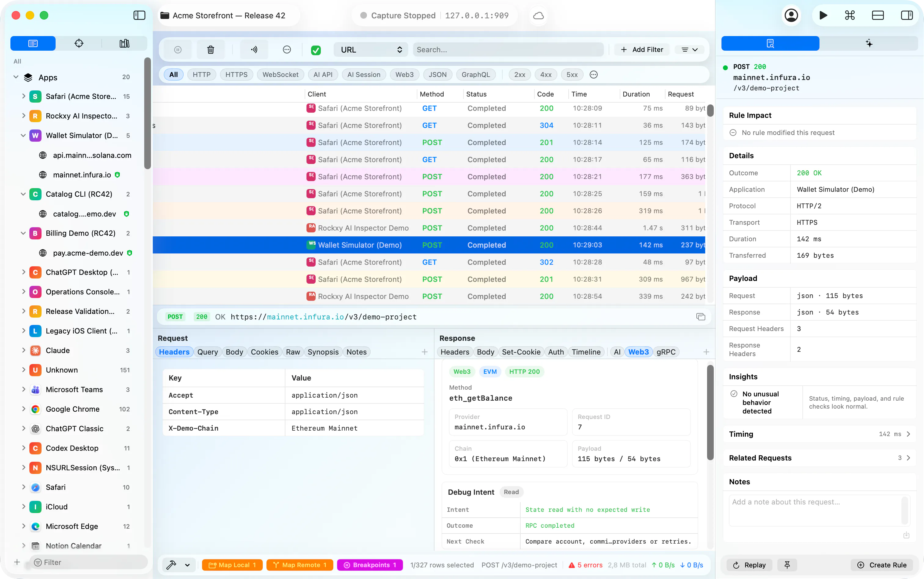Click the pause capture icon in toolbar

pyautogui.click(x=178, y=50)
